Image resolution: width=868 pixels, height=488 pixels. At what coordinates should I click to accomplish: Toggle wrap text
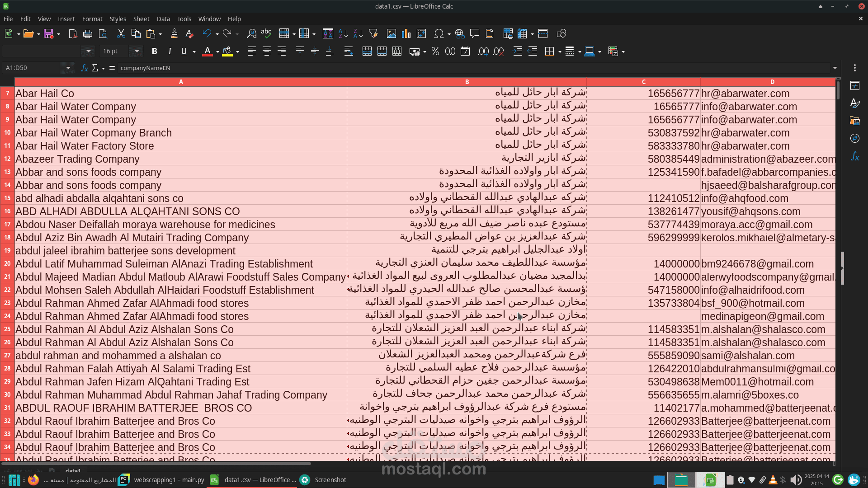point(349,52)
